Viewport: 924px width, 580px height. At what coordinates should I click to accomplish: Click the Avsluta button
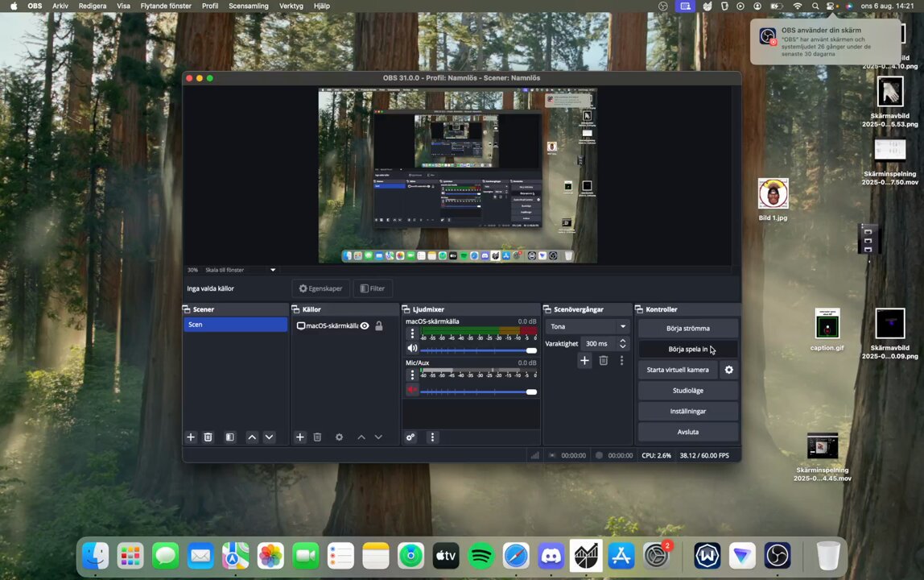687,432
